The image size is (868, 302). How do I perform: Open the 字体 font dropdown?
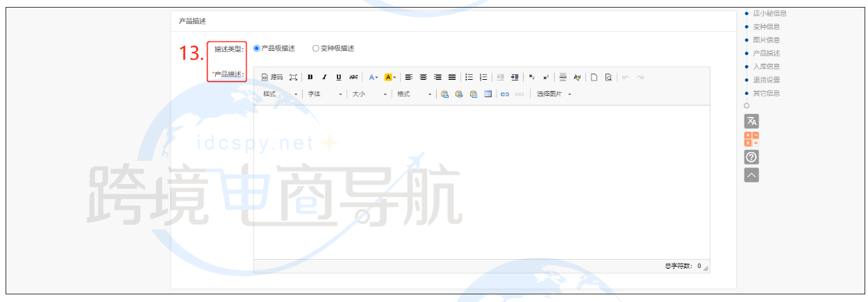pyautogui.click(x=326, y=94)
